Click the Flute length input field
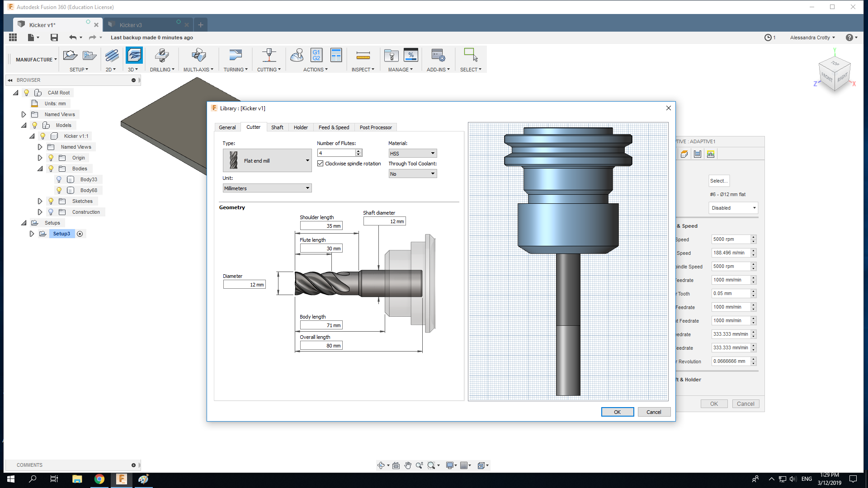The image size is (868, 488). [x=321, y=249]
